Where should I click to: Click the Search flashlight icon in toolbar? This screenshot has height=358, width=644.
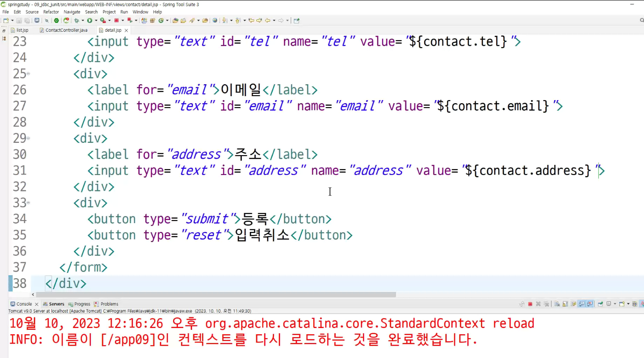pyautogui.click(x=192, y=20)
